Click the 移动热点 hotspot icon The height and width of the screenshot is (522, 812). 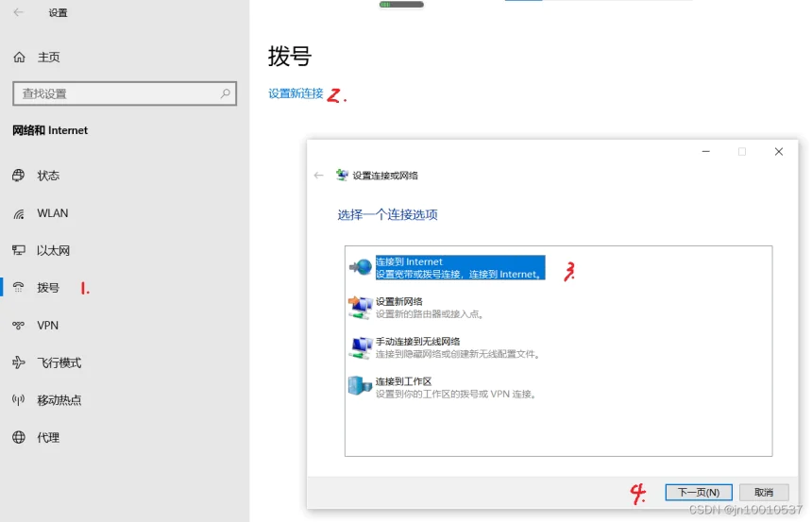(19, 400)
